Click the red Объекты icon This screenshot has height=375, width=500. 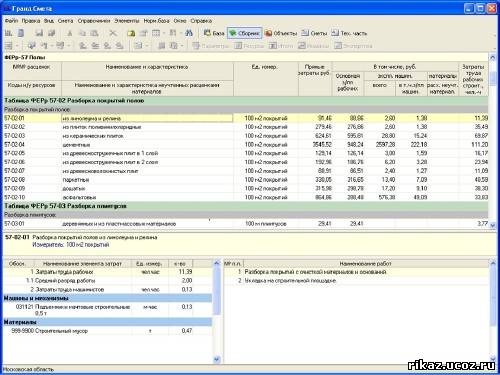tap(268, 33)
